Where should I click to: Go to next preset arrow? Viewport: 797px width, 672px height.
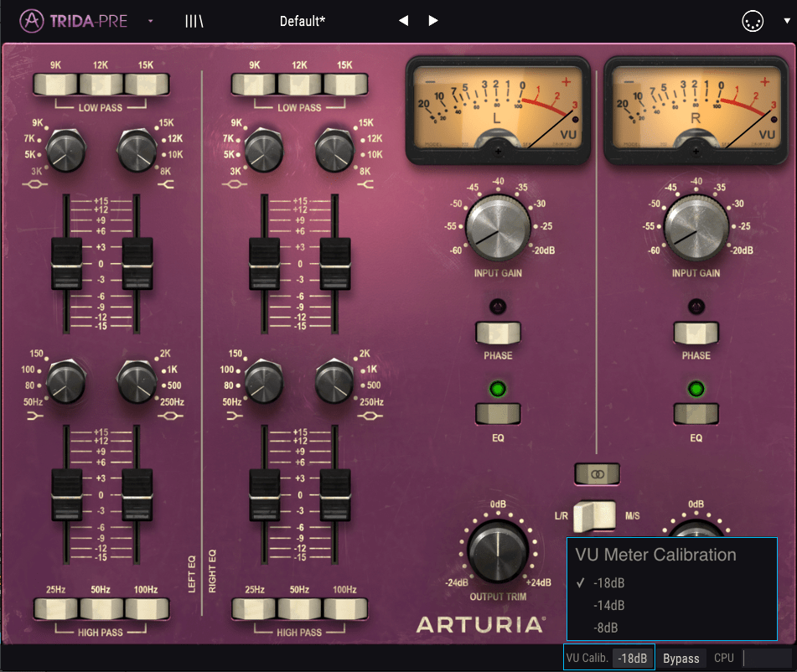(433, 21)
